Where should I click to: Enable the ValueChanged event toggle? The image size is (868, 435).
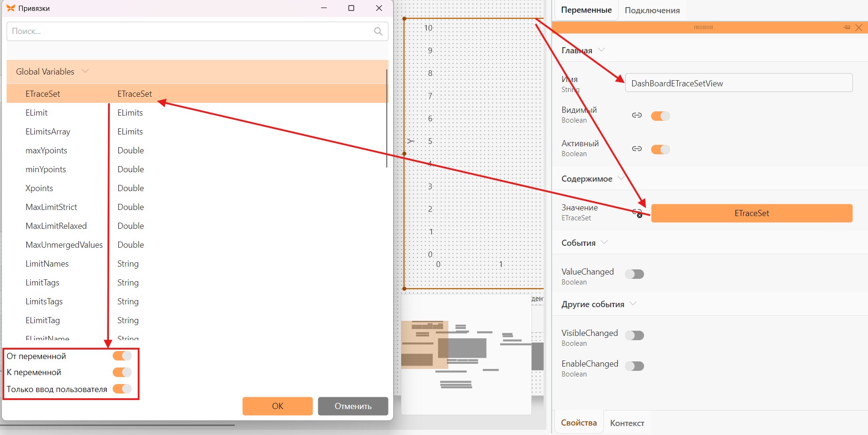point(634,274)
